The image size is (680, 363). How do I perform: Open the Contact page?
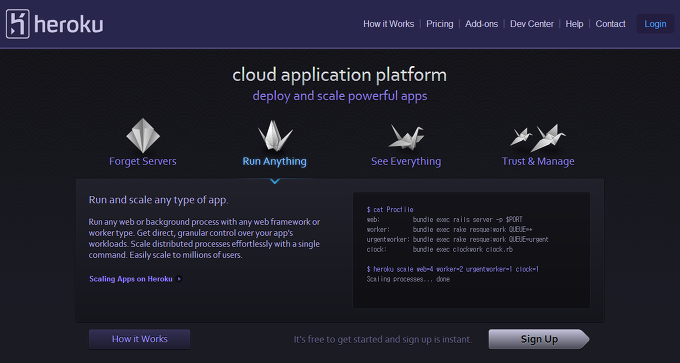pyautogui.click(x=610, y=24)
